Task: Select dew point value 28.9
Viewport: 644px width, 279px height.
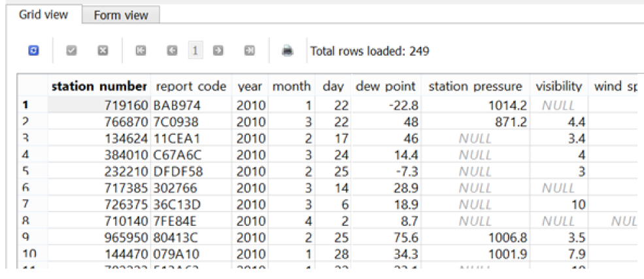Action: (386, 188)
